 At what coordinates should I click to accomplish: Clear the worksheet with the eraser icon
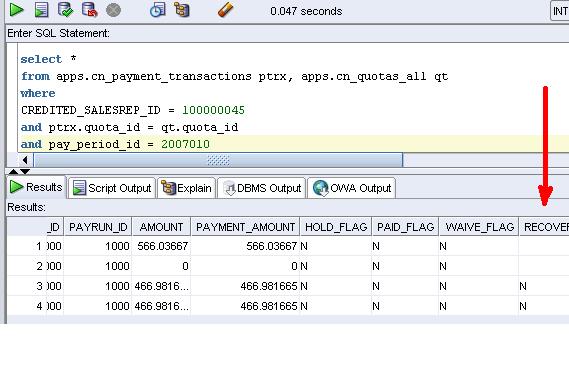[x=225, y=10]
